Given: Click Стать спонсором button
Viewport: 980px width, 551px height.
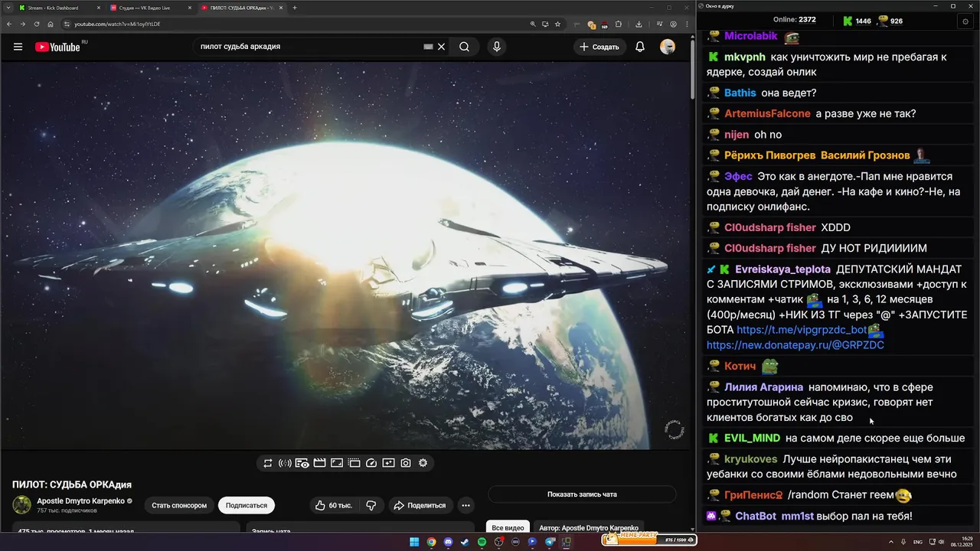Looking at the screenshot, I should point(179,505).
